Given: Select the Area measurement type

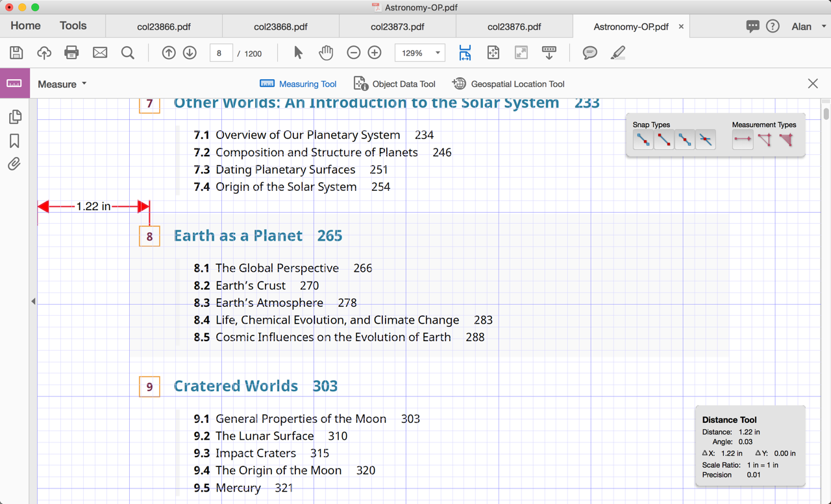Looking at the screenshot, I should click(787, 139).
